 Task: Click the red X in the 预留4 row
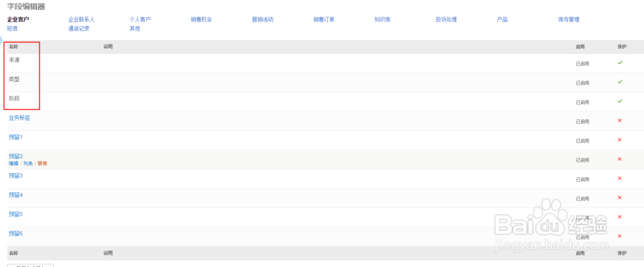pyautogui.click(x=620, y=198)
